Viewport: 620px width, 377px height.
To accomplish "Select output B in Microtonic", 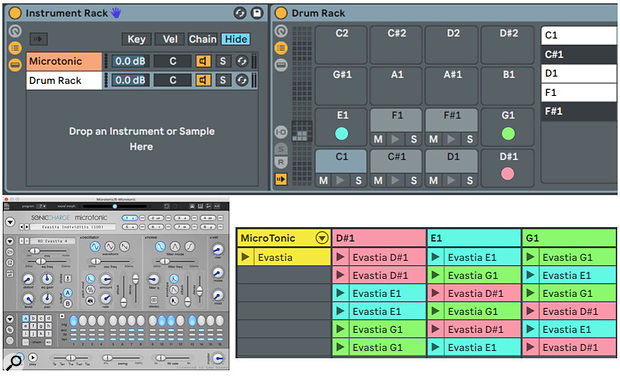I will point(68,303).
